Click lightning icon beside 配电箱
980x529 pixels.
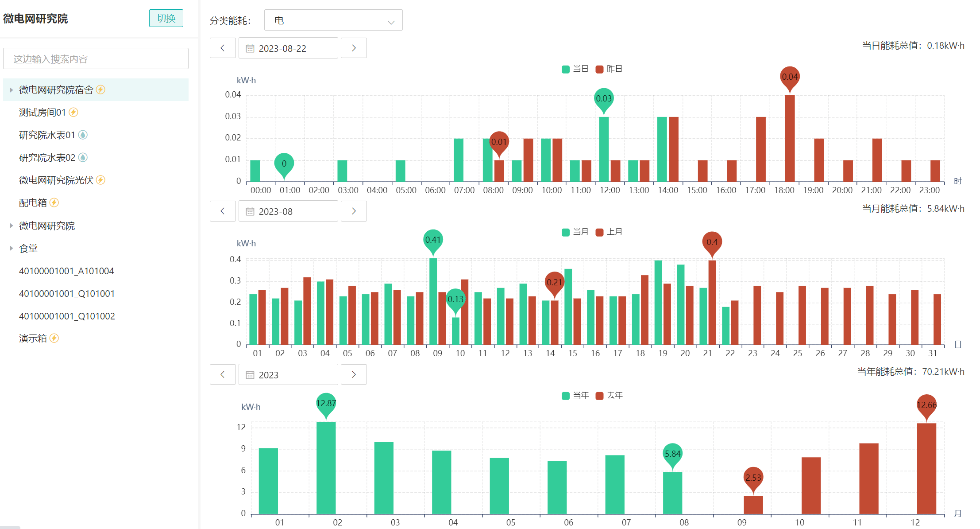tap(54, 202)
